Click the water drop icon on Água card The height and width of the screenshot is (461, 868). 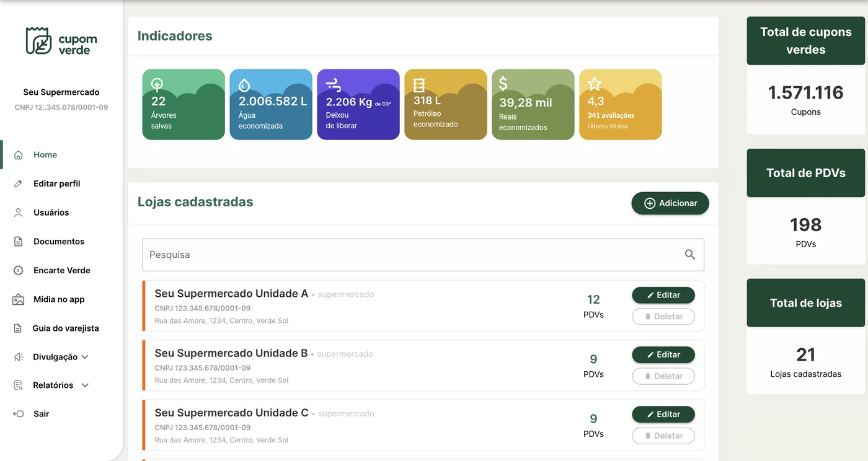(x=245, y=85)
